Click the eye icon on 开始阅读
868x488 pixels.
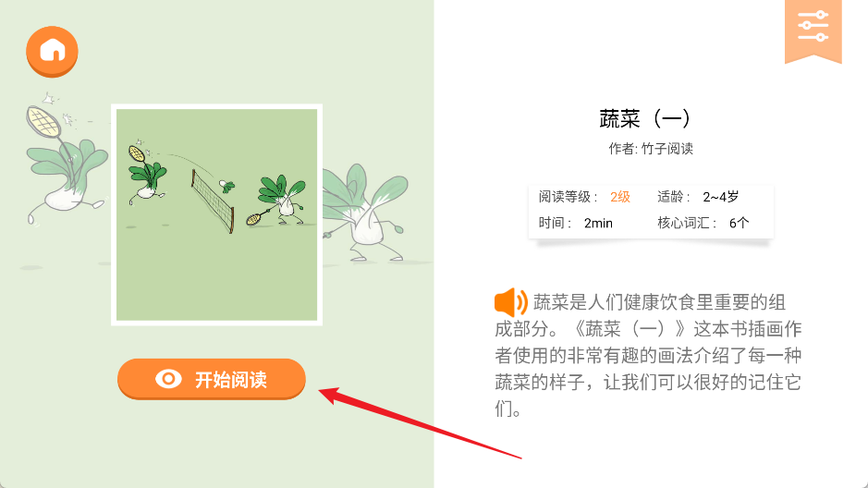pyautogui.click(x=168, y=379)
